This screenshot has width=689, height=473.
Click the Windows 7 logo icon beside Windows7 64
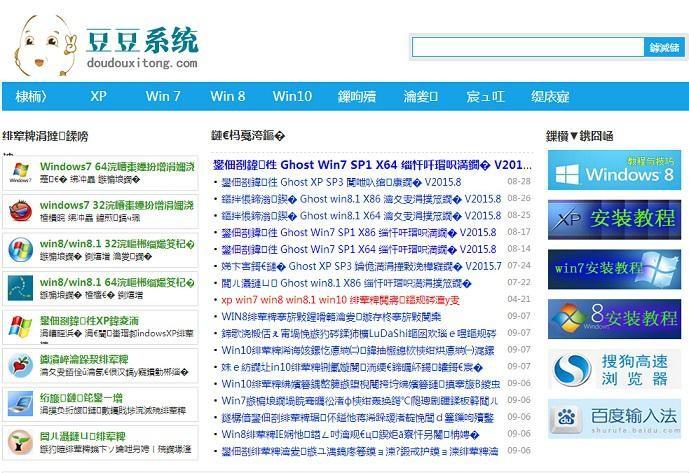click(x=21, y=173)
